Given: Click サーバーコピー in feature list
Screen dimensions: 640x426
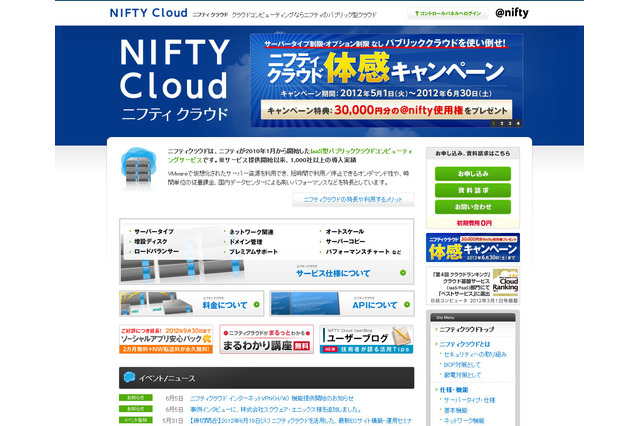Looking at the screenshot, I should pos(345,242).
